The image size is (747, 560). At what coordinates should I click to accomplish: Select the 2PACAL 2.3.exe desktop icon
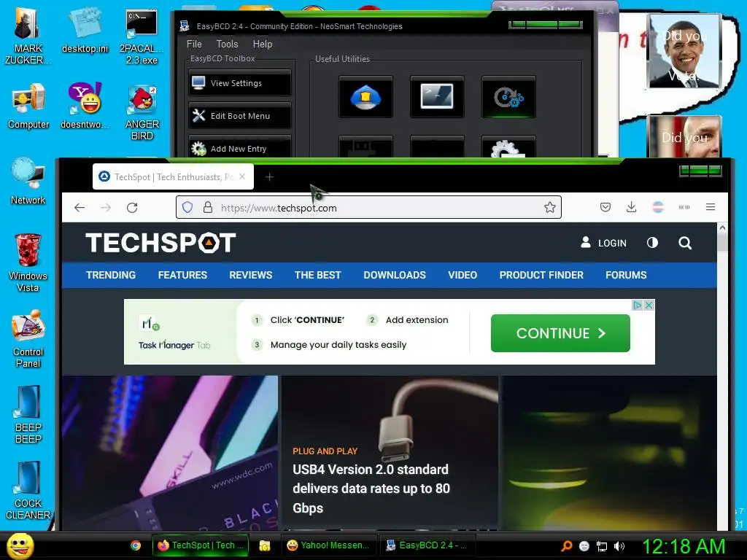pyautogui.click(x=142, y=36)
